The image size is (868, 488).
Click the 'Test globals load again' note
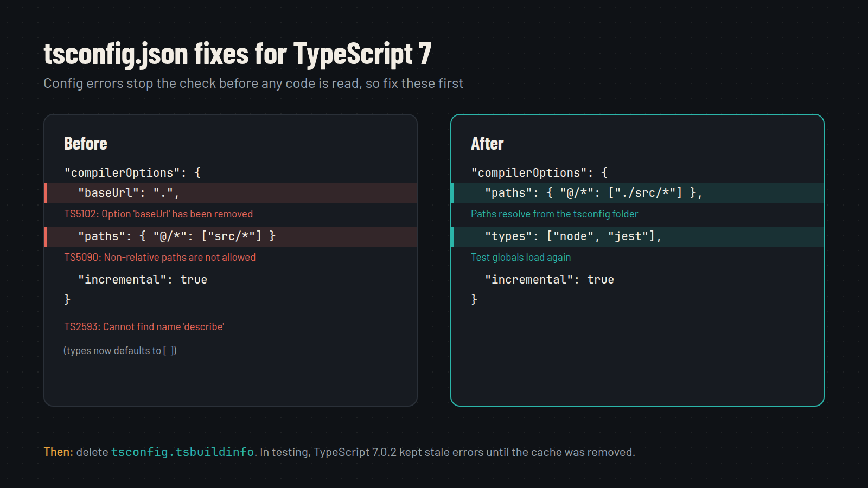(521, 258)
